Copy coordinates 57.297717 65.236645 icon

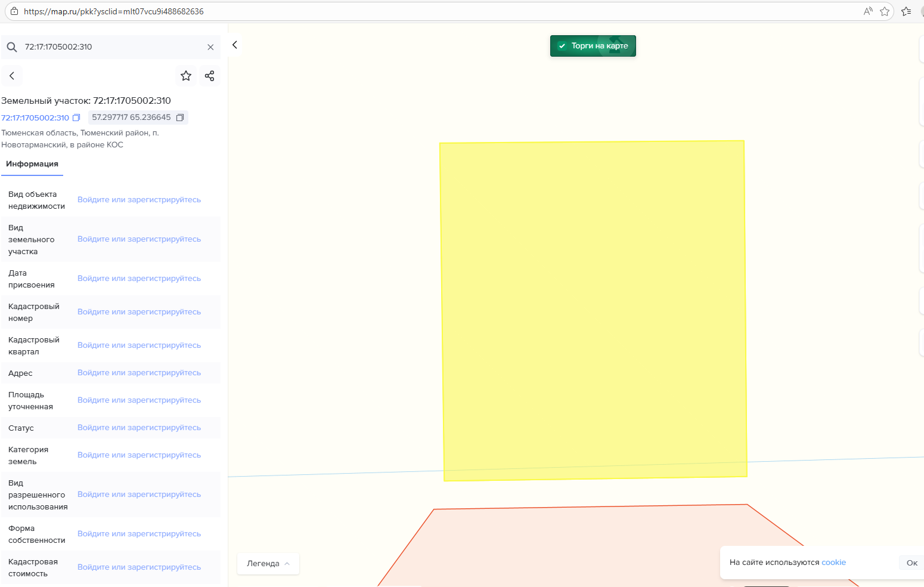180,118
